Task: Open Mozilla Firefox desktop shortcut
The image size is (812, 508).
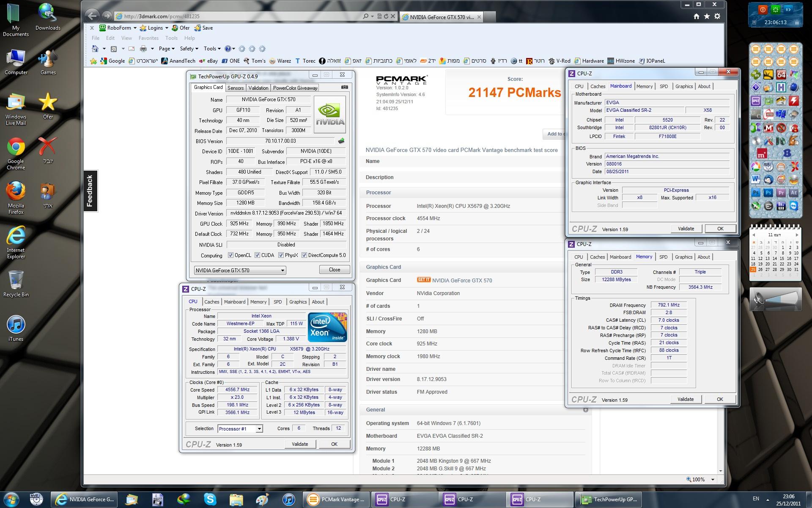Action: click(16, 198)
